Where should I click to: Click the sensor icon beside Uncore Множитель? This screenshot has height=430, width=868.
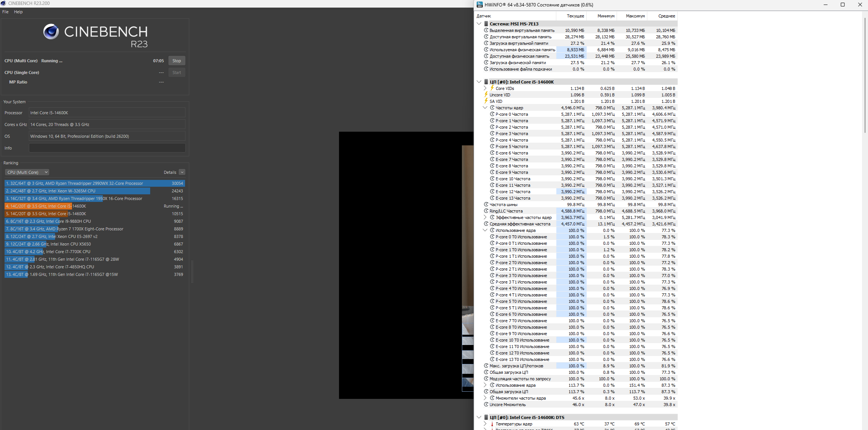pyautogui.click(x=486, y=404)
